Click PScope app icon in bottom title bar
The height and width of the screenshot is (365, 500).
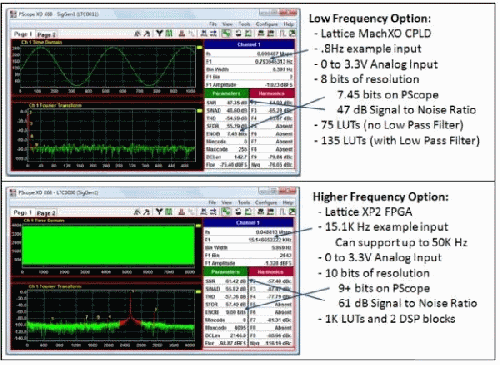tap(13, 193)
